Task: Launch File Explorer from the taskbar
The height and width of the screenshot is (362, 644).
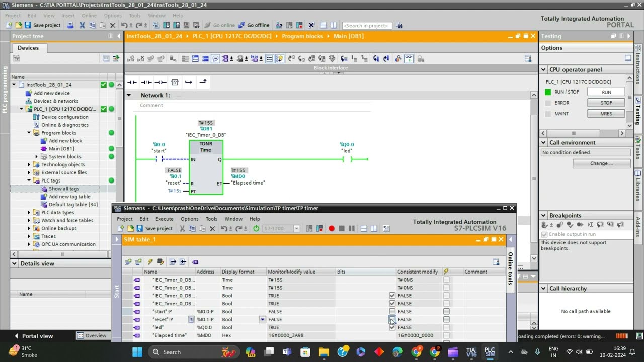Action: 324,352
